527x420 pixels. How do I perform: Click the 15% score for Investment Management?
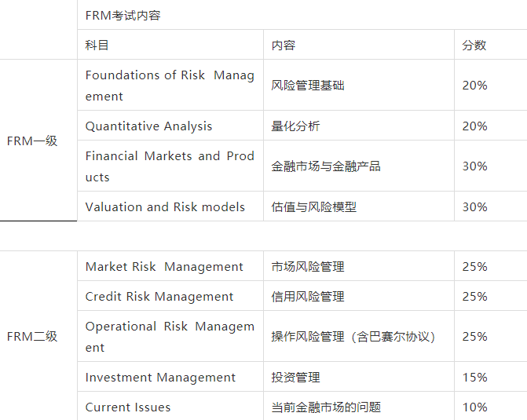(474, 378)
